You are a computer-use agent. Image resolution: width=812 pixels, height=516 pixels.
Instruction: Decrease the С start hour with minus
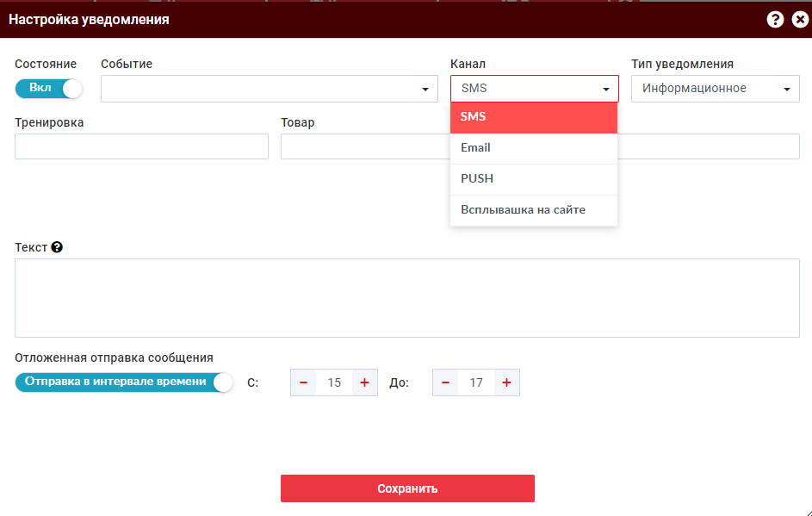pyautogui.click(x=303, y=382)
